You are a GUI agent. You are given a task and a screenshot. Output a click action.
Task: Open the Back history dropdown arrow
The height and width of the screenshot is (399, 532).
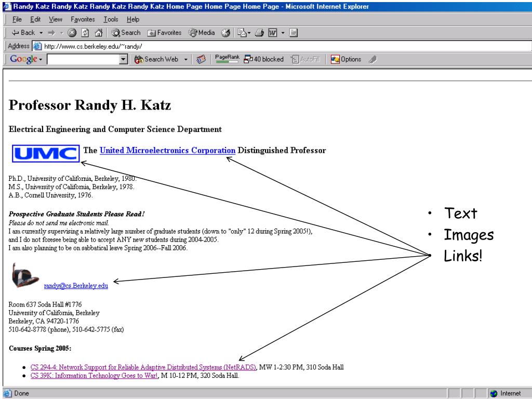click(41, 33)
